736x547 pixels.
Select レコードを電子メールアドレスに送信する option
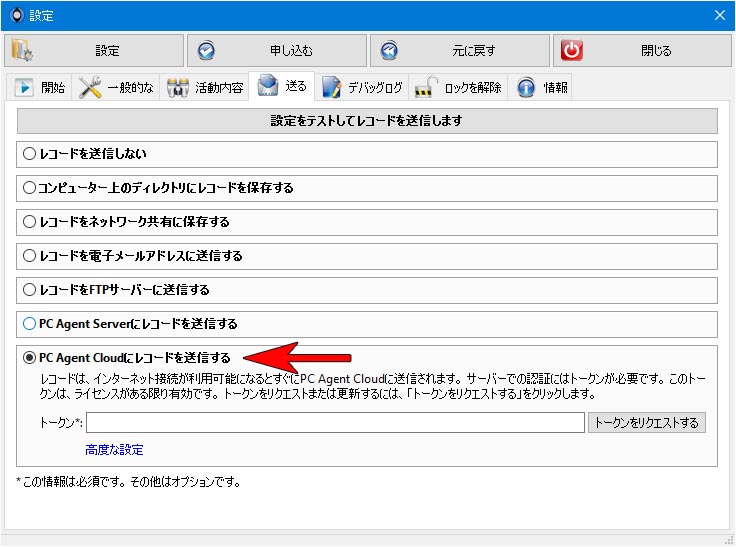[29, 256]
